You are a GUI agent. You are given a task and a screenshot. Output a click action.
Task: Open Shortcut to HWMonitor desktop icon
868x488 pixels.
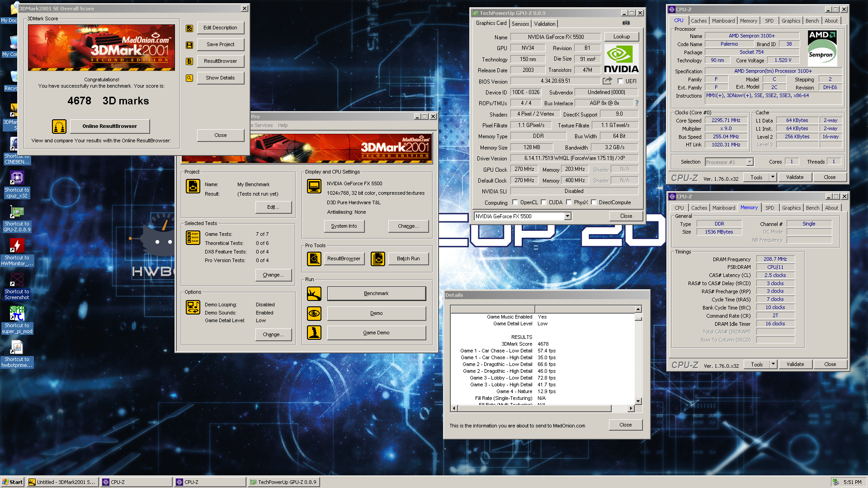click(17, 252)
